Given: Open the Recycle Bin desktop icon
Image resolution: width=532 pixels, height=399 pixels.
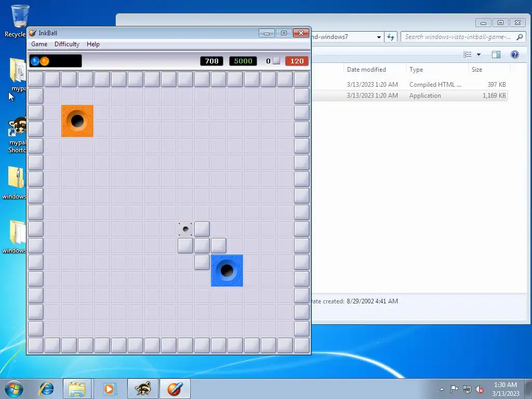Looking at the screenshot, I should [x=19, y=20].
